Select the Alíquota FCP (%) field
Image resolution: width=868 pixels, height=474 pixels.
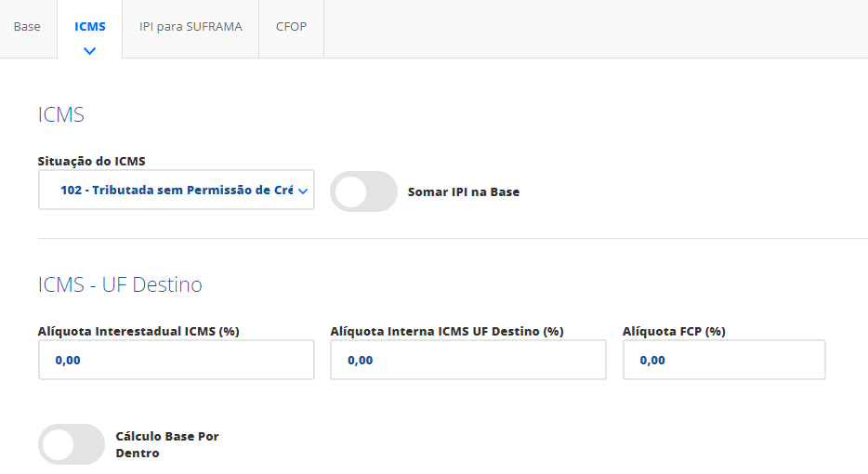(x=724, y=360)
